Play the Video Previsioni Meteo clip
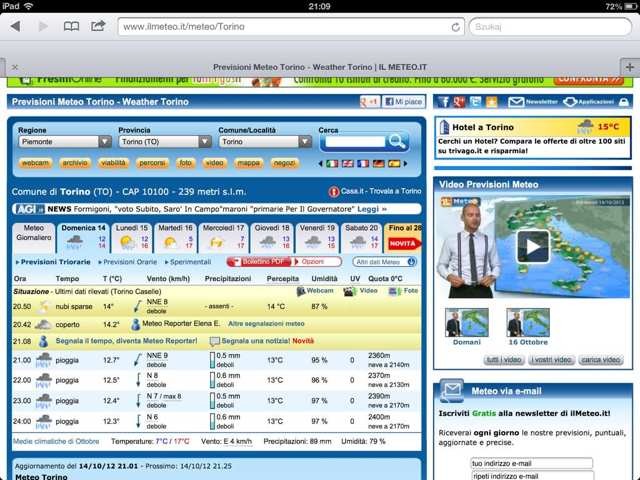 click(x=533, y=247)
